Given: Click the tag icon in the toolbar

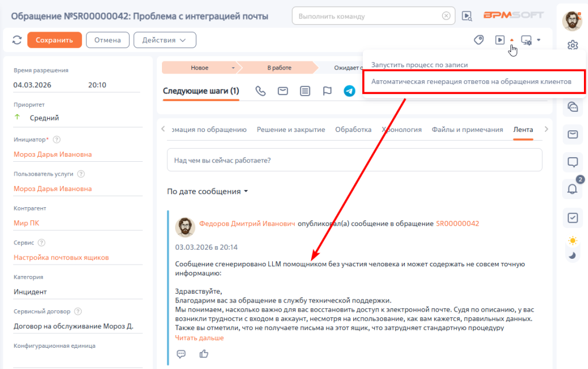Looking at the screenshot, I should click(478, 40).
